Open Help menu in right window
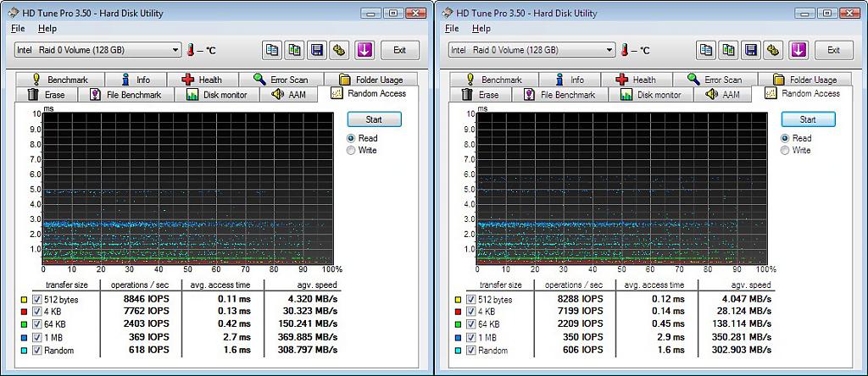868x376 pixels. (x=481, y=28)
